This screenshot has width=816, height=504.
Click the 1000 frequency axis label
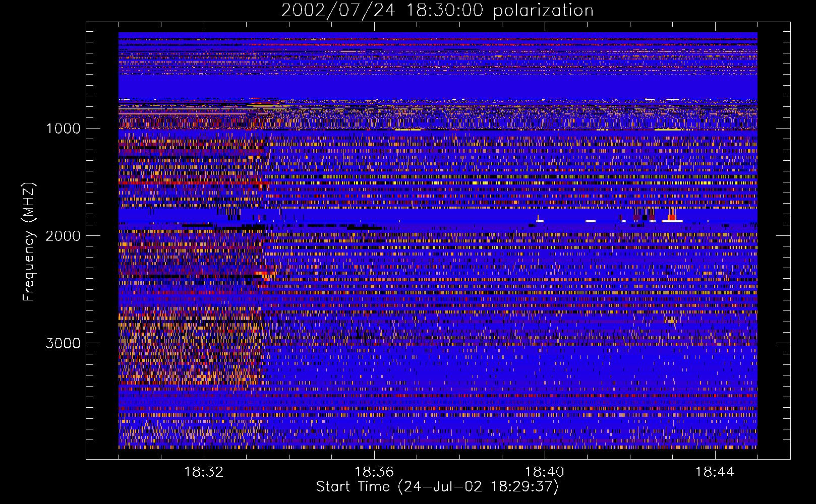coord(64,129)
